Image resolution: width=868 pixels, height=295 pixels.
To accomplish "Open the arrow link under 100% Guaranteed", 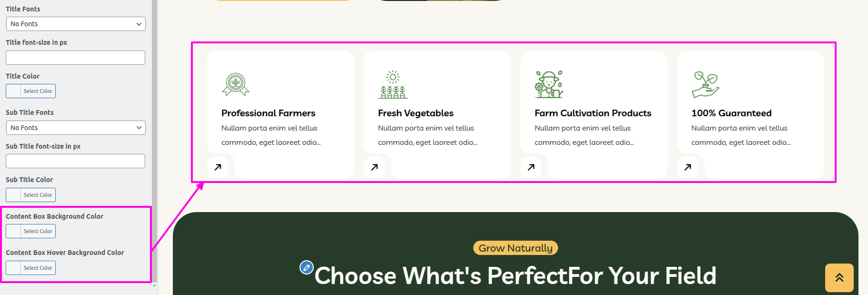I will [x=688, y=167].
